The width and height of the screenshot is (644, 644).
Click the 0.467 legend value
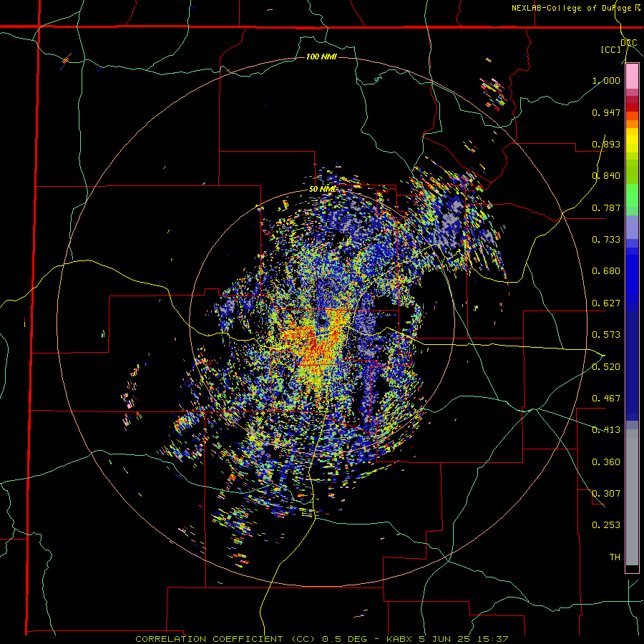coord(606,399)
